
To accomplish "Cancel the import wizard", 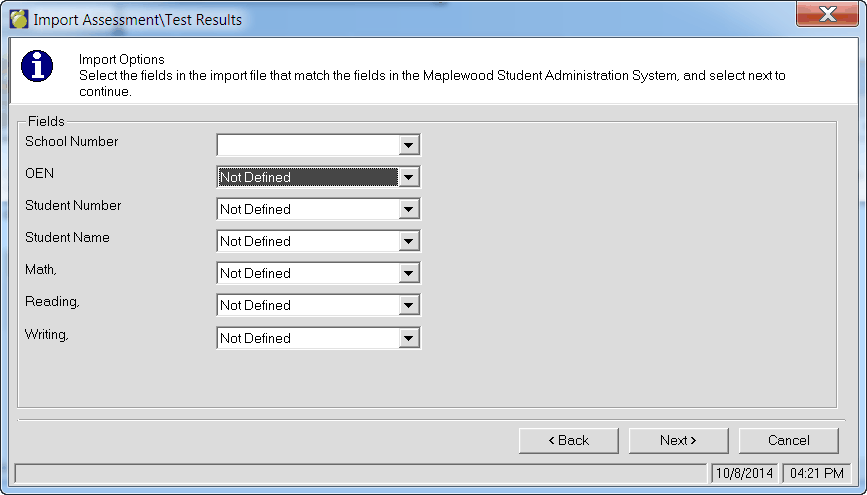I will pyautogui.click(x=788, y=440).
